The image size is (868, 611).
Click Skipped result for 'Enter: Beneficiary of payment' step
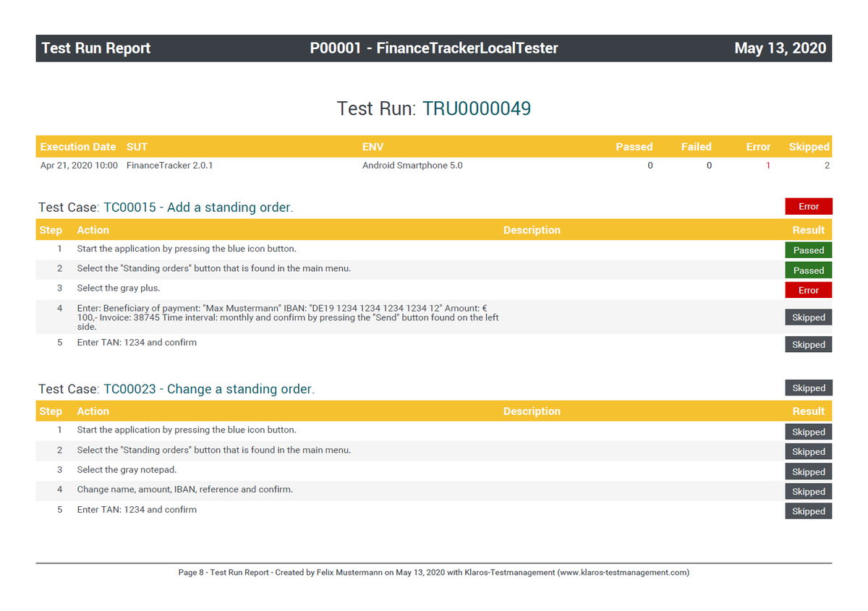pos(809,317)
